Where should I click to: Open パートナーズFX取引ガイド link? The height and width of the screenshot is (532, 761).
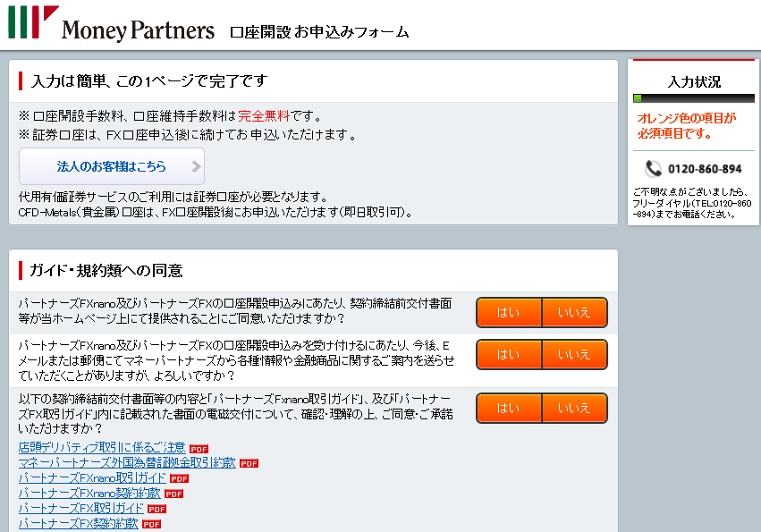[x=81, y=508]
